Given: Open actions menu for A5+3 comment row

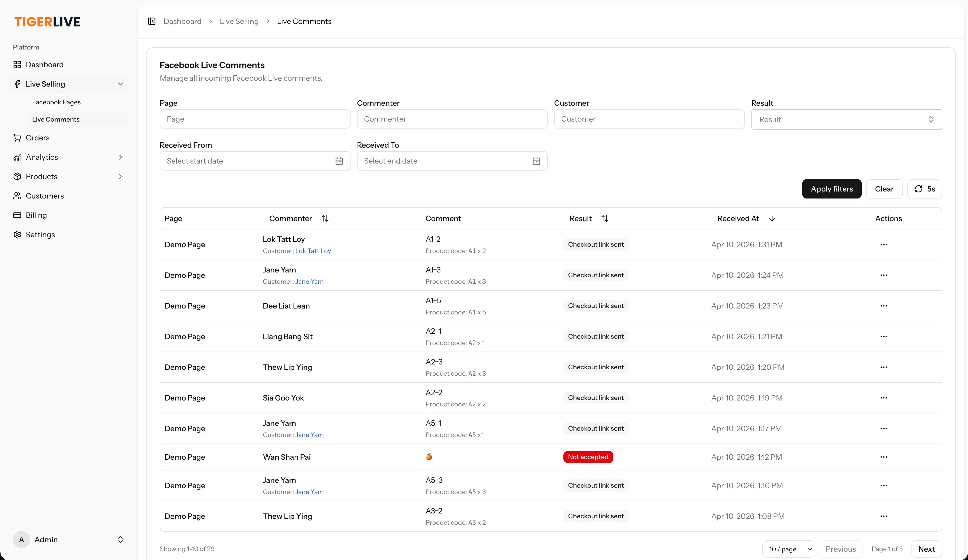Looking at the screenshot, I should click(884, 485).
